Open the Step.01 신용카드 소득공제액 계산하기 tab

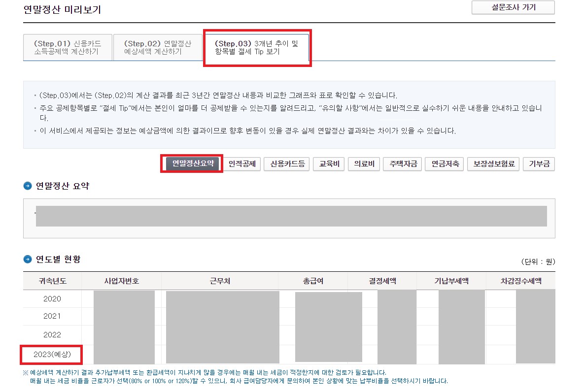pos(68,46)
